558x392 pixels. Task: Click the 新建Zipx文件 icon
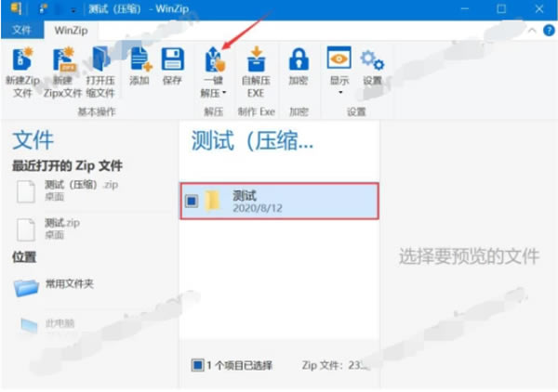[60, 61]
